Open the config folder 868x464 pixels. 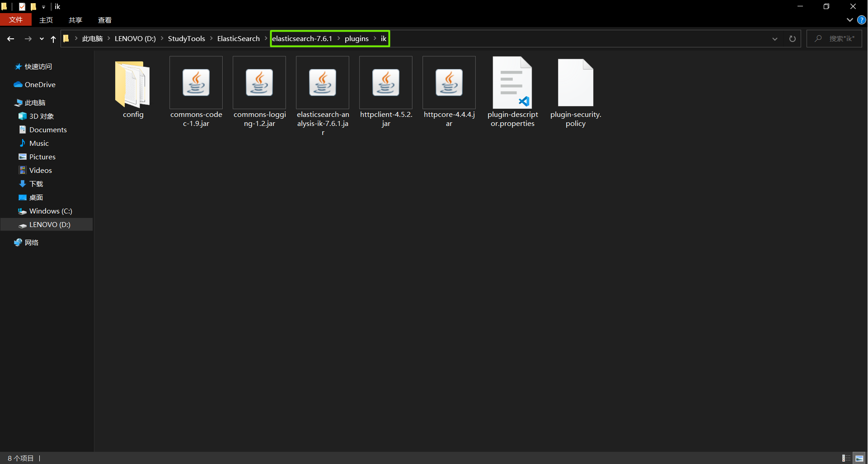click(x=132, y=84)
